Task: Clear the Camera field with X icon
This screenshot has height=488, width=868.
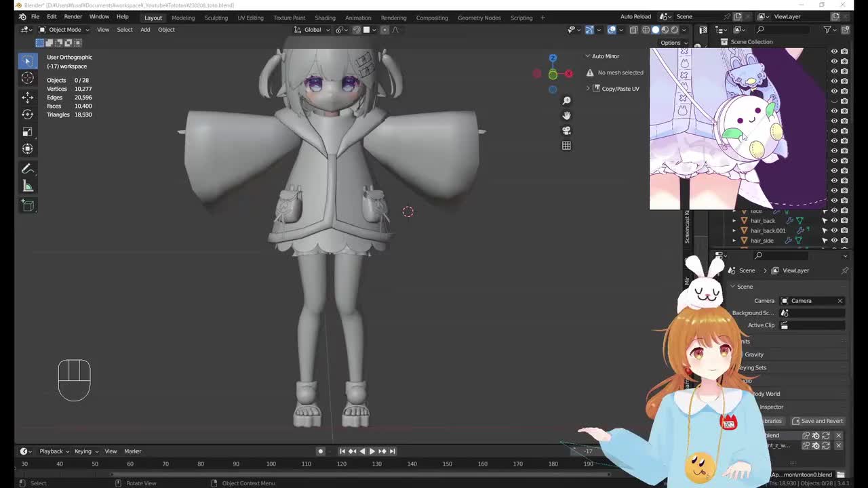Action: pos(840,301)
